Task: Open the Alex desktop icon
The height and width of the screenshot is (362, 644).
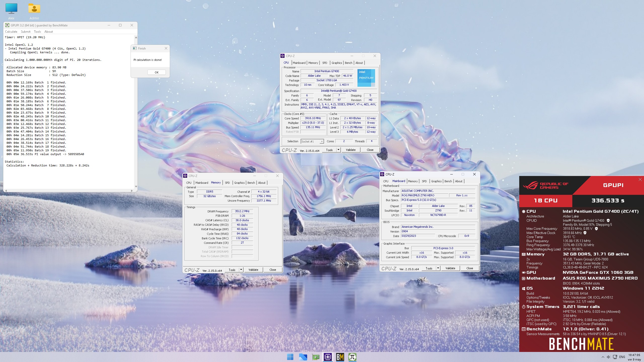Action: pyautogui.click(x=11, y=11)
